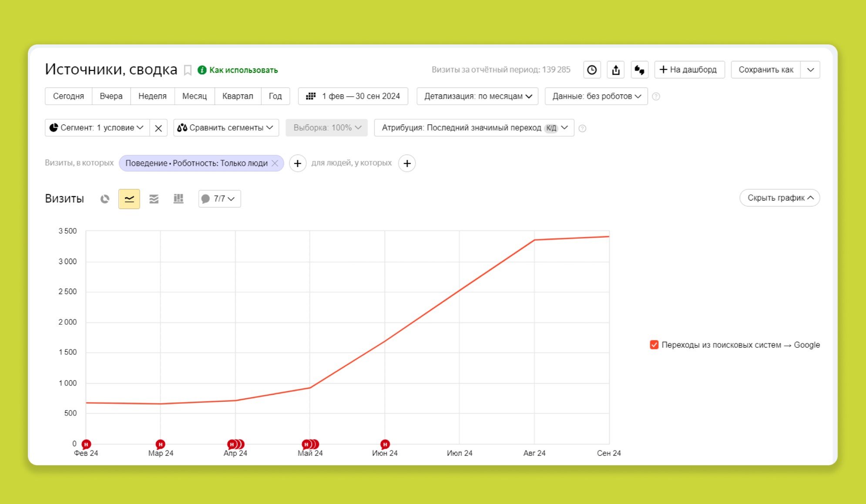Collapse the chart with Скрыть график
This screenshot has height=504, width=866.
pos(779,198)
